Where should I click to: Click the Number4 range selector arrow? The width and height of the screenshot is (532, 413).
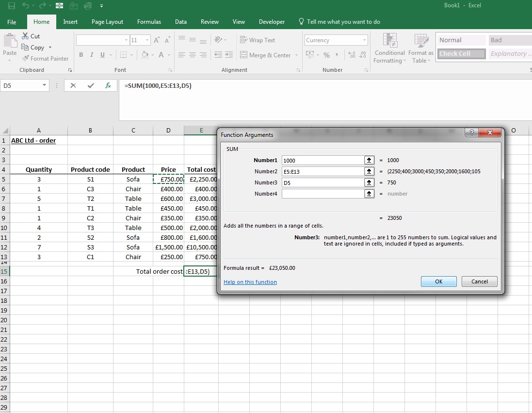369,194
